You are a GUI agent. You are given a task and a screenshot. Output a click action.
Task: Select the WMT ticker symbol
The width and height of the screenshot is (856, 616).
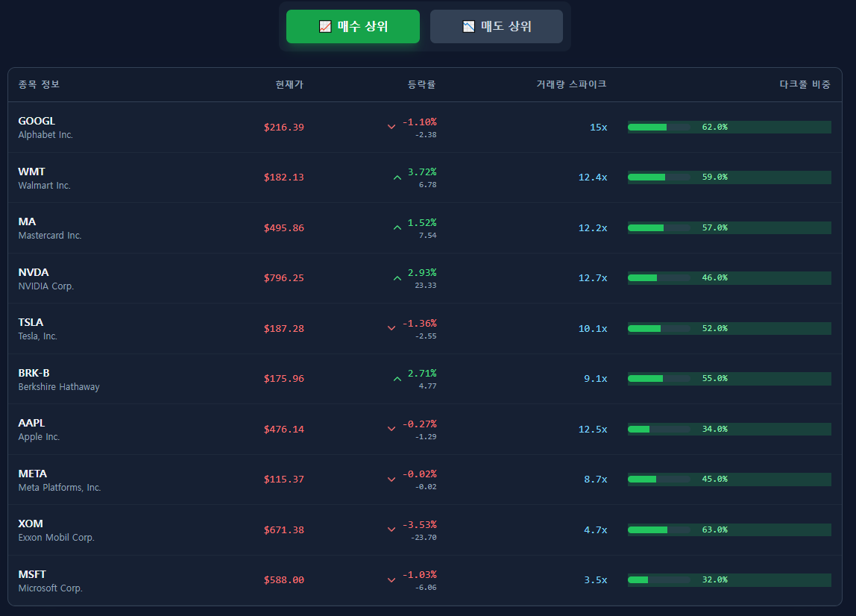point(31,172)
